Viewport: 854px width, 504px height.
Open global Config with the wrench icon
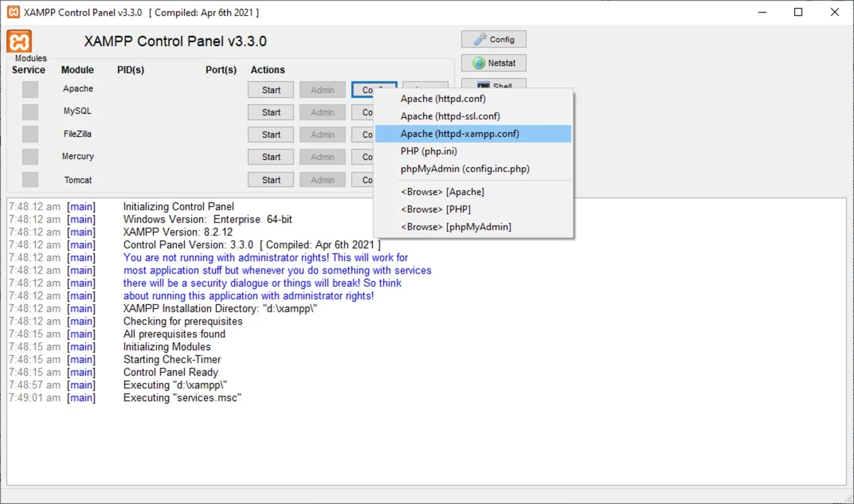pyautogui.click(x=493, y=39)
